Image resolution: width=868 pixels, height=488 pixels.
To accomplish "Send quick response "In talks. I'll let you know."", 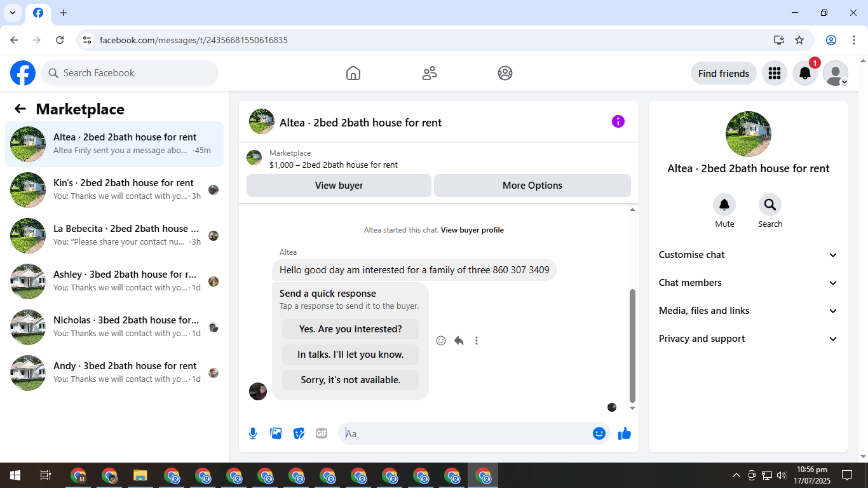I will [351, 355].
